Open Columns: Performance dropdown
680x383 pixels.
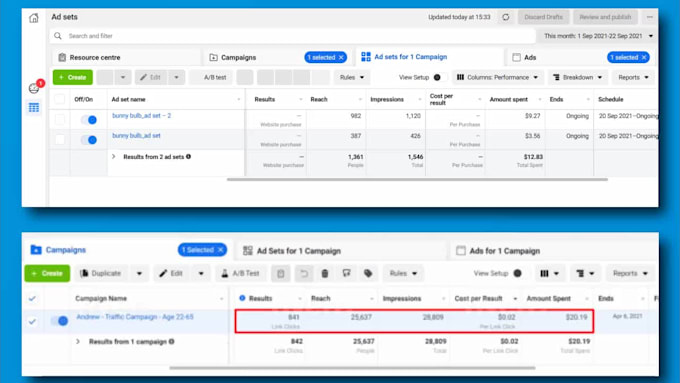click(497, 77)
